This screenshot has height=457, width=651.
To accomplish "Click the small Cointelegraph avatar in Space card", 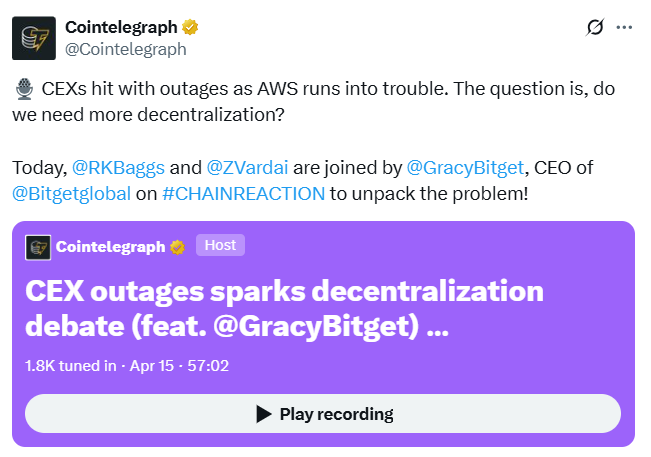I will 38,247.
